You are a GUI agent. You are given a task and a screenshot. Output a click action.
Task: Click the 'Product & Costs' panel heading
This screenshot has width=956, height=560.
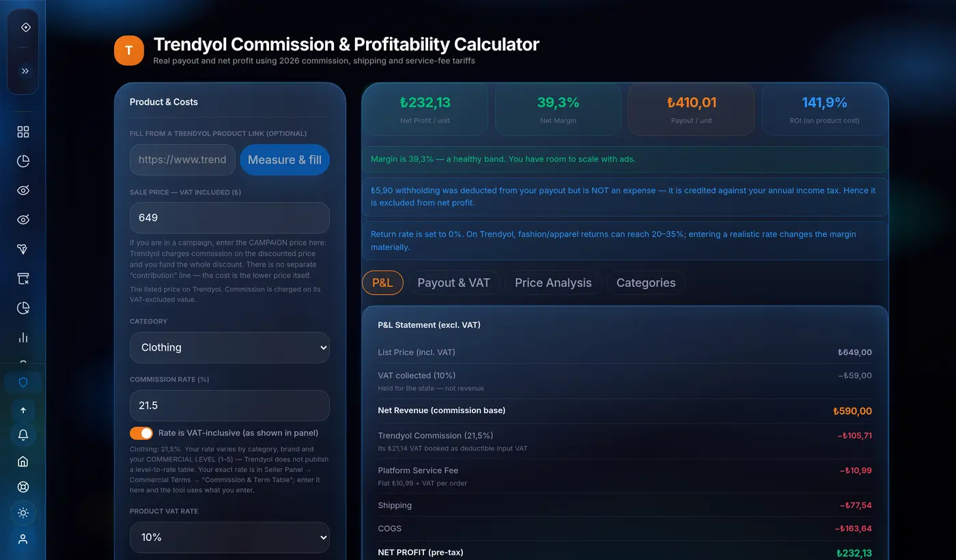tap(164, 102)
